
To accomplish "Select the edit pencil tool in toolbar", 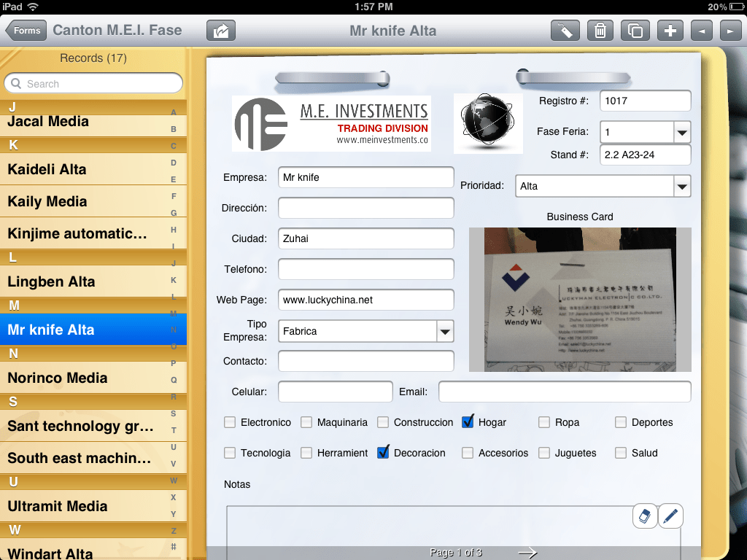I will coord(565,30).
